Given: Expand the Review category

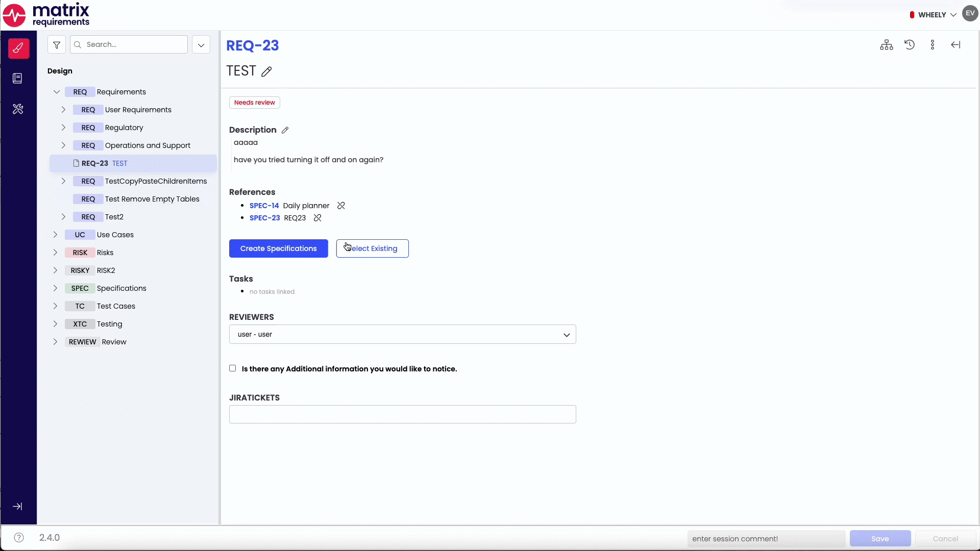Looking at the screenshot, I should tap(55, 342).
